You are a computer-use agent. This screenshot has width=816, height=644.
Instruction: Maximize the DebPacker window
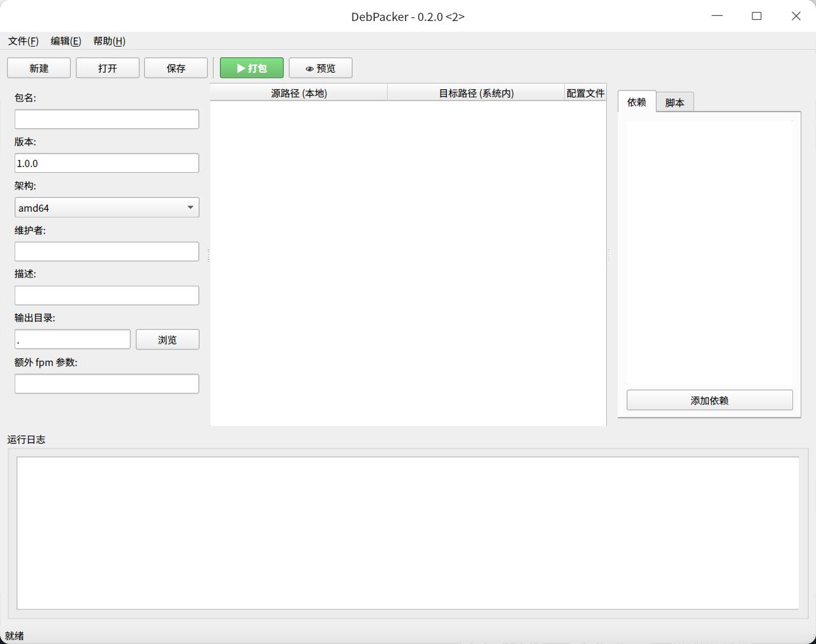pyautogui.click(x=757, y=16)
